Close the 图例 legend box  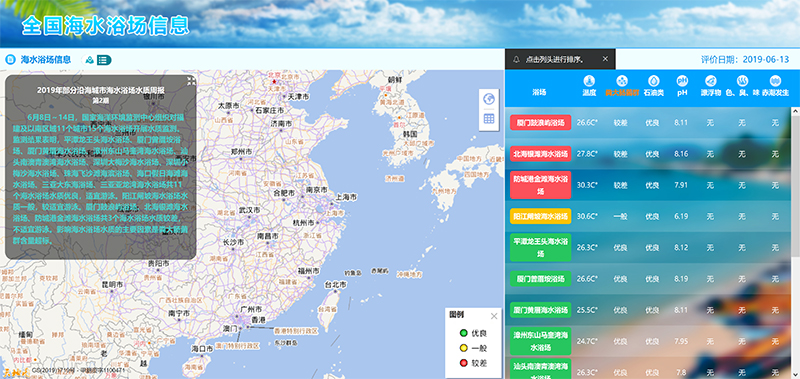(x=493, y=316)
